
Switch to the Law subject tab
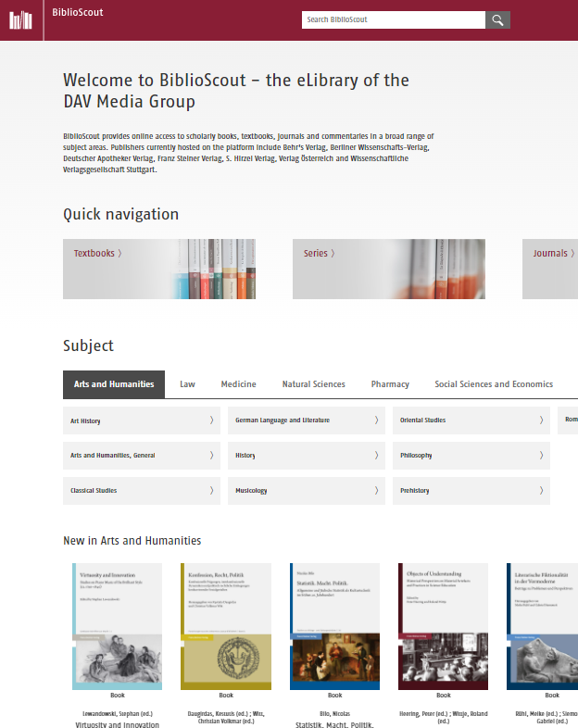[187, 384]
